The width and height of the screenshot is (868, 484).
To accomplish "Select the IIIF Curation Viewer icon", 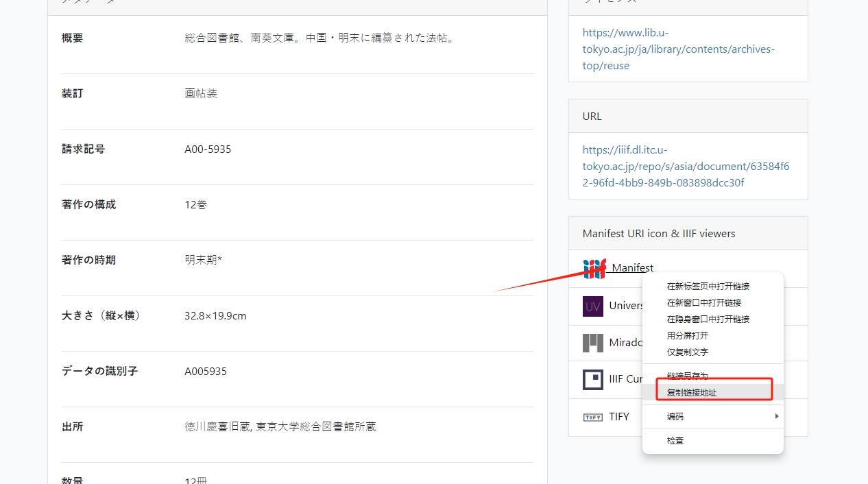I will point(592,379).
